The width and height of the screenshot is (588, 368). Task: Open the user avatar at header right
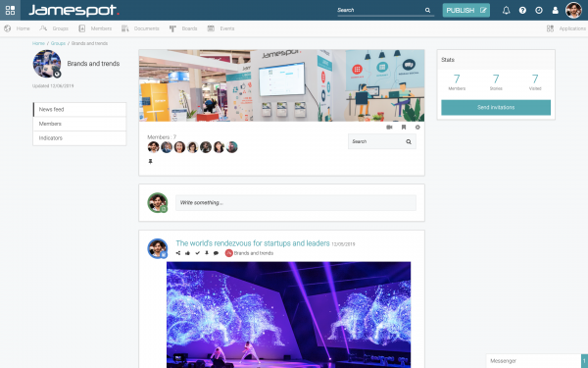click(573, 10)
